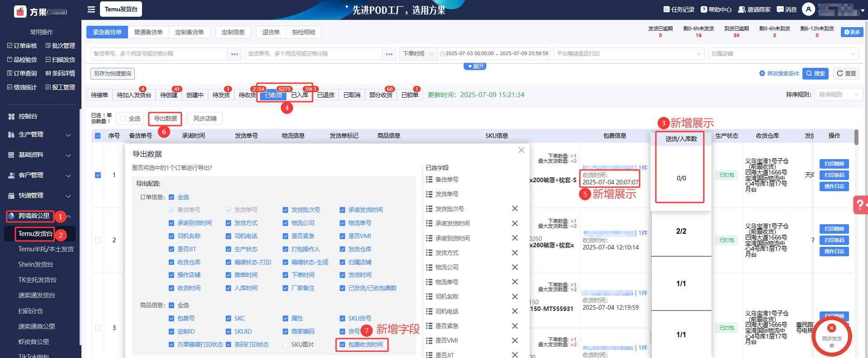Click the red floating help question icon
The width and height of the screenshot is (868, 358).
pyautogui.click(x=859, y=205)
